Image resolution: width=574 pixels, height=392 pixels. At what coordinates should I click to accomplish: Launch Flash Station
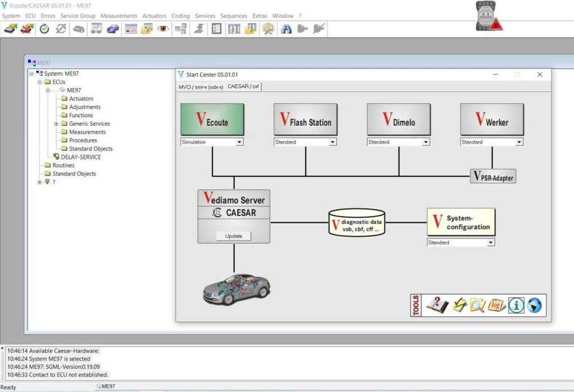(305, 120)
